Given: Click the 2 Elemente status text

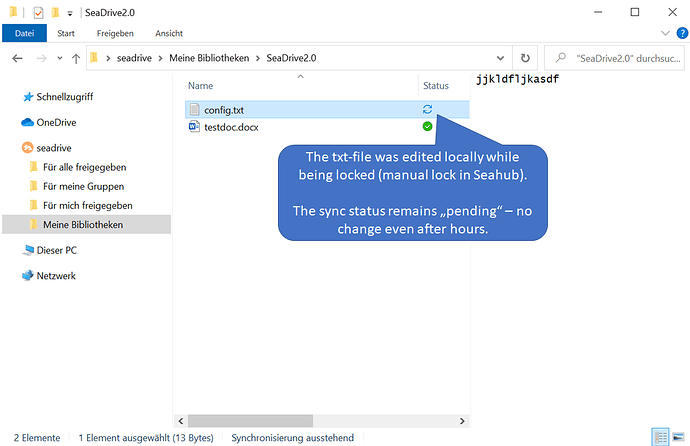Looking at the screenshot, I should (x=37, y=438).
